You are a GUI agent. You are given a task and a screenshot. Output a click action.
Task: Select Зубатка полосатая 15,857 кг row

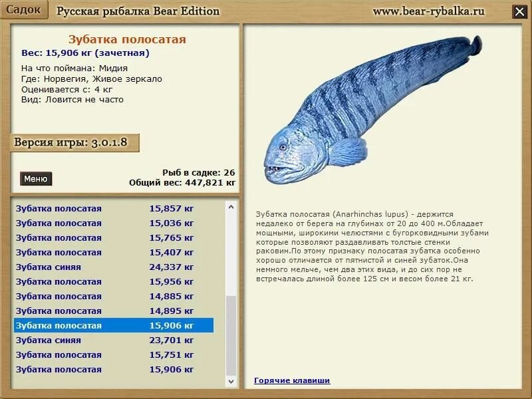[x=114, y=208]
